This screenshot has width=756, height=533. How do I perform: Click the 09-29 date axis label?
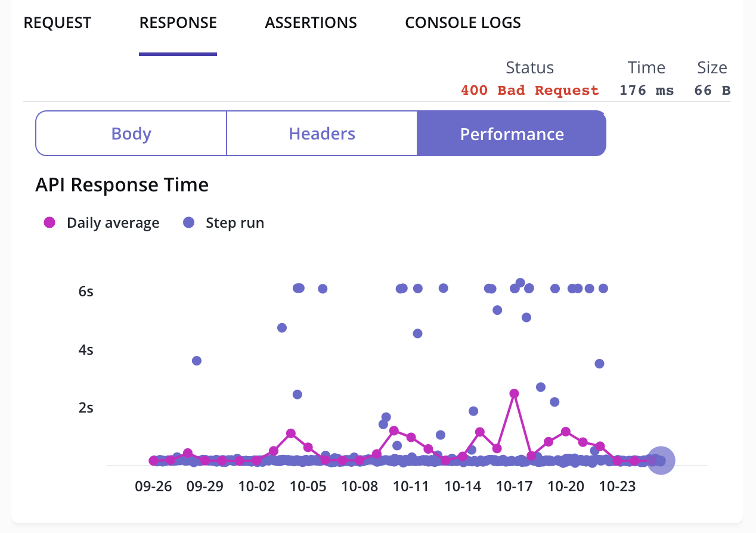coord(205,486)
